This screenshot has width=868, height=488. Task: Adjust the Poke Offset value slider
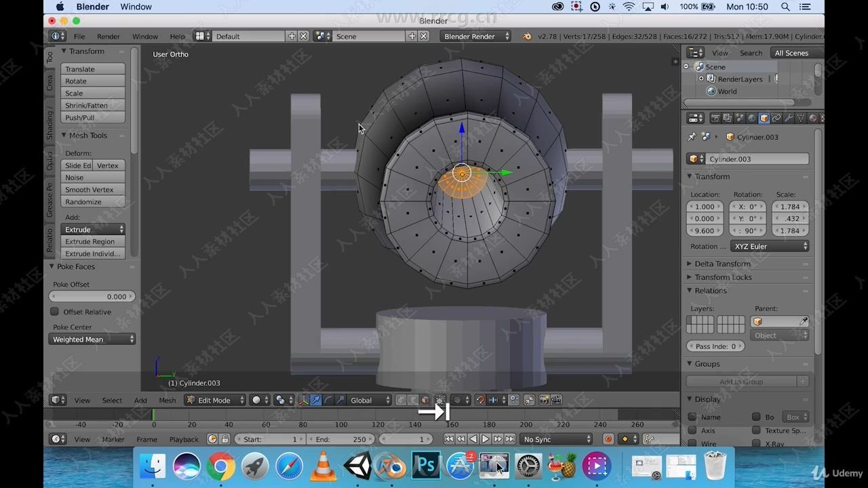(92, 296)
